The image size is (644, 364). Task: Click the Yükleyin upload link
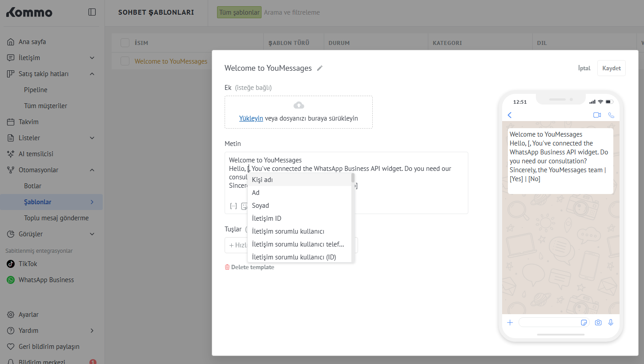point(251,118)
